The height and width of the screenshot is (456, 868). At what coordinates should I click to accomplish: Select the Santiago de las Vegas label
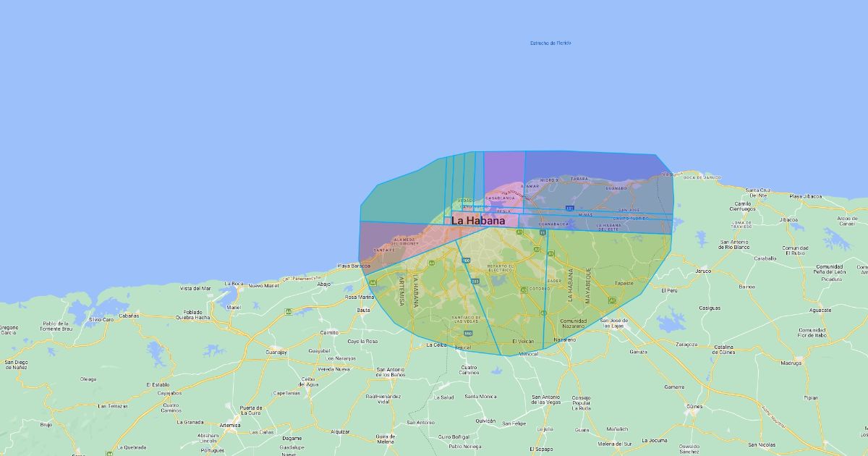click(466, 319)
